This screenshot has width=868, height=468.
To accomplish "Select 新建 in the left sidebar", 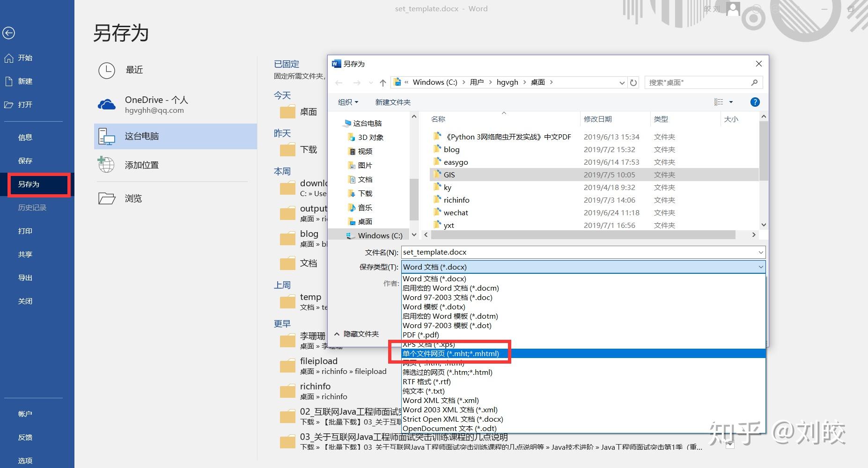I will coord(19,81).
